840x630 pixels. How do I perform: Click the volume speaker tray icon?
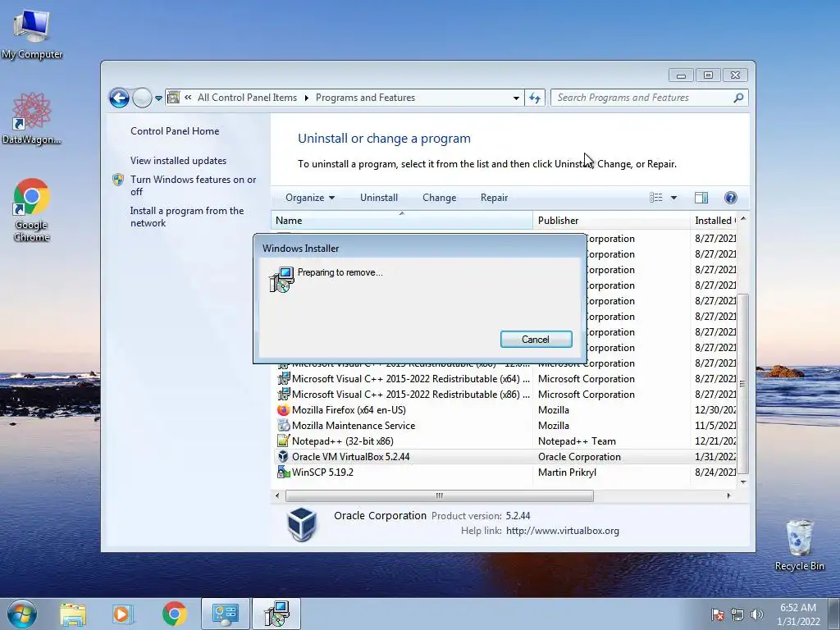tap(756, 614)
